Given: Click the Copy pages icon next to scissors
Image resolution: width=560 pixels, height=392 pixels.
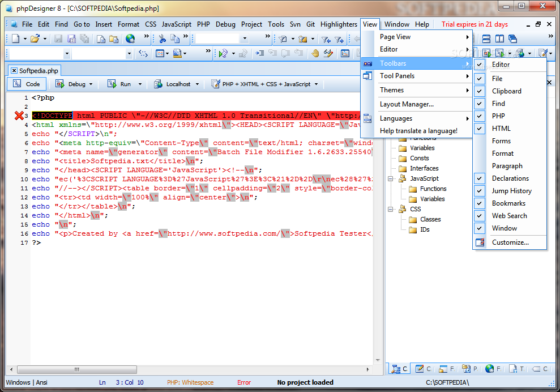Looking at the screenshot, I should [174, 39].
